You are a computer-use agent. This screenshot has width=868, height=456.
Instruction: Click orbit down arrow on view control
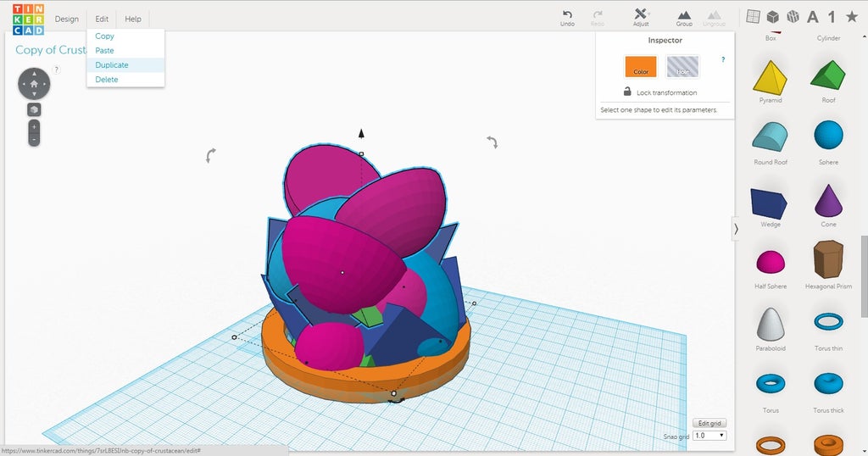(34, 95)
